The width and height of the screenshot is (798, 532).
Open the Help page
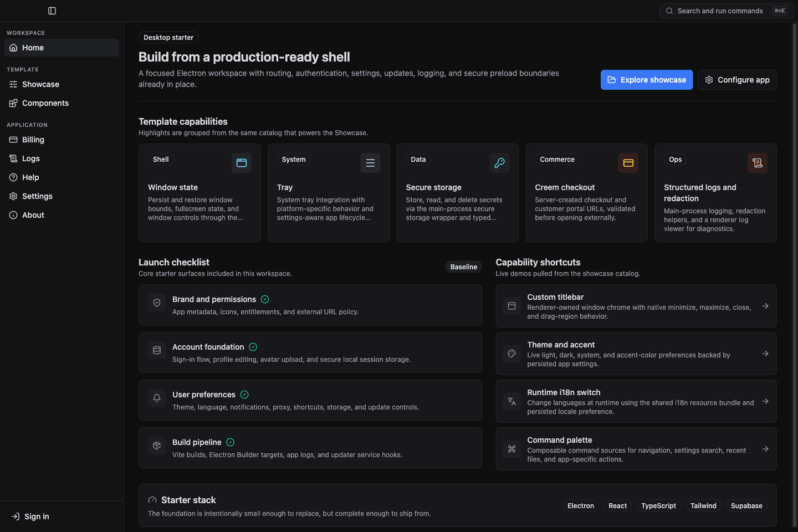click(62, 177)
